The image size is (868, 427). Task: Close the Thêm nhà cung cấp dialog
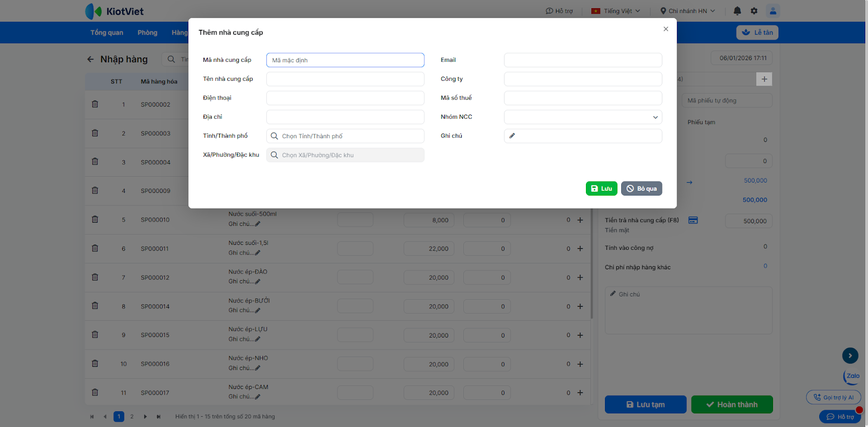click(x=666, y=29)
